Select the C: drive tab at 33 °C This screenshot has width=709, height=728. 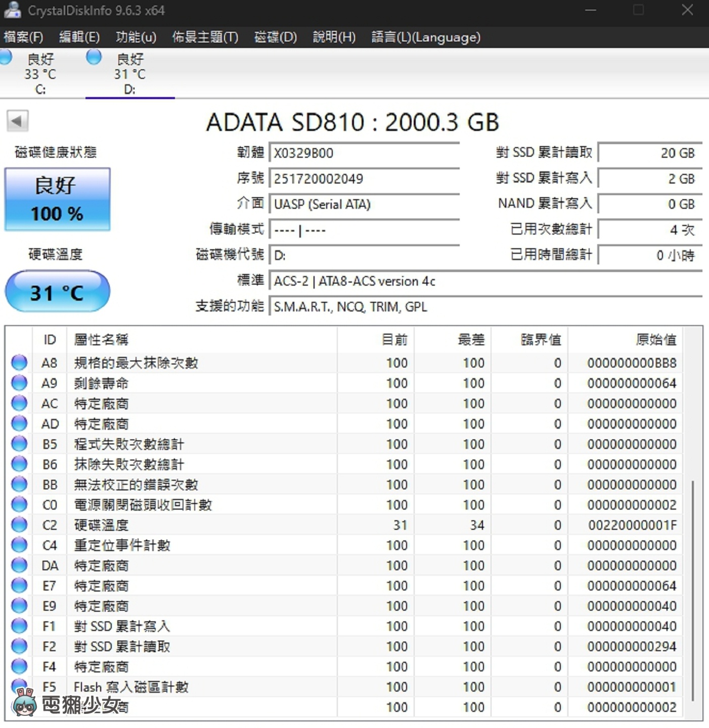pyautogui.click(x=40, y=74)
